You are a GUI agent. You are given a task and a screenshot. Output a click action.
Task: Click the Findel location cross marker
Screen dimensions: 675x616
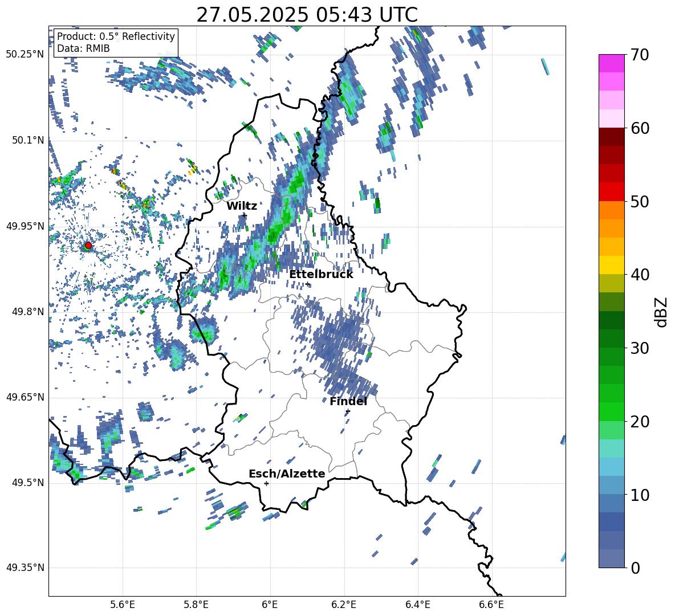pos(348,411)
